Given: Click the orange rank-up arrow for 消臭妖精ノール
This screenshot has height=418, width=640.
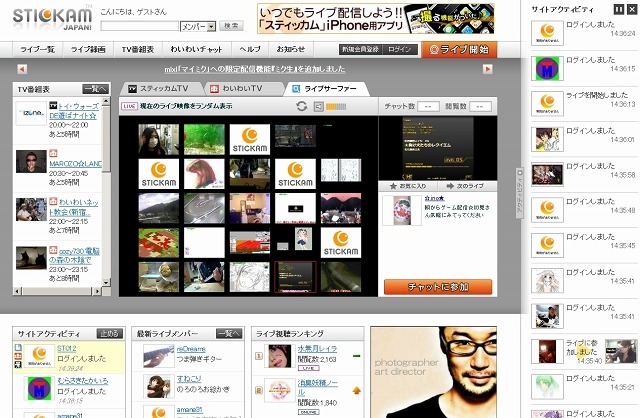Looking at the screenshot, I should [x=356, y=391].
